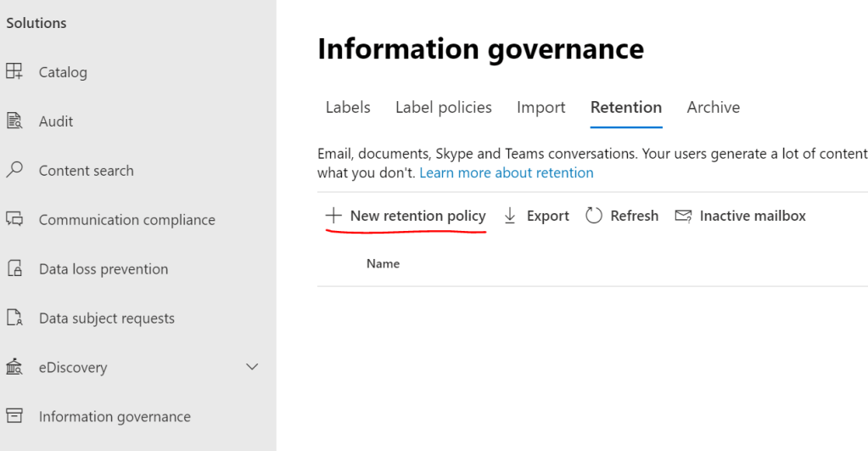The height and width of the screenshot is (451, 868).
Task: Create a New retention policy
Action: coord(406,216)
